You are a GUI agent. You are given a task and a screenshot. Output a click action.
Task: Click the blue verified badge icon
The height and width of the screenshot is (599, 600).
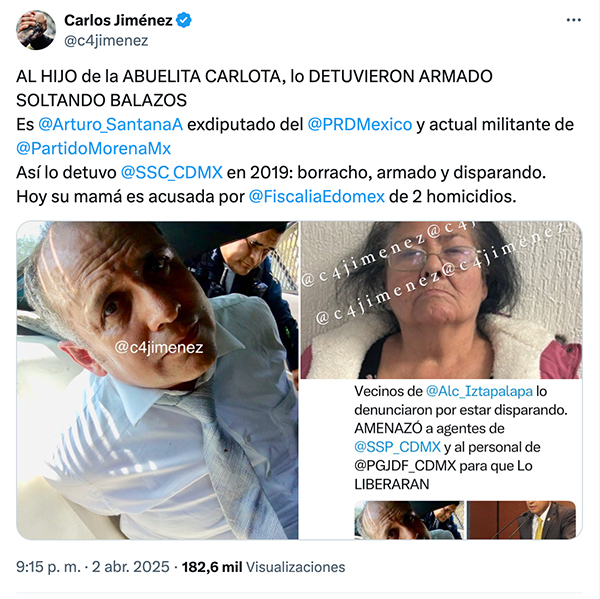pos(184,20)
